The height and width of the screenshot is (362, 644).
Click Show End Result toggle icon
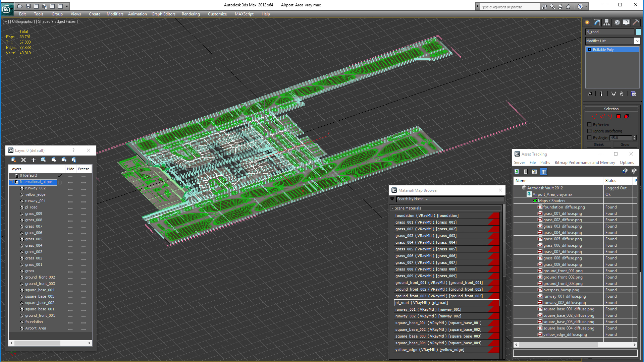(x=601, y=94)
